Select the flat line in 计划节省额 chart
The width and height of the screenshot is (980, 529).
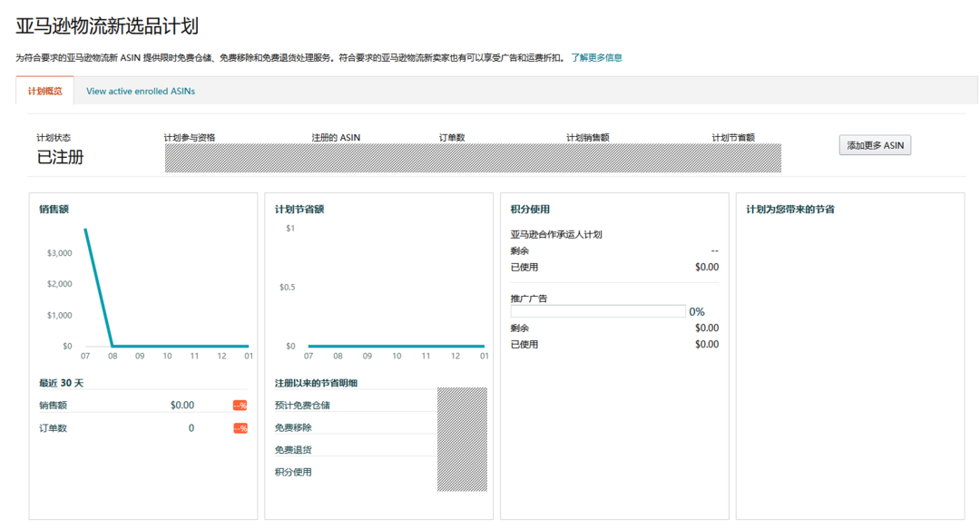coord(397,346)
